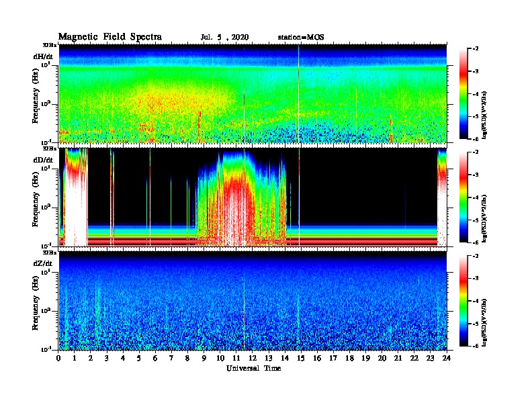This screenshot has width=532, height=411.
Task: Click hour tick label "19" on time axis
Action: pyautogui.click(x=365, y=359)
